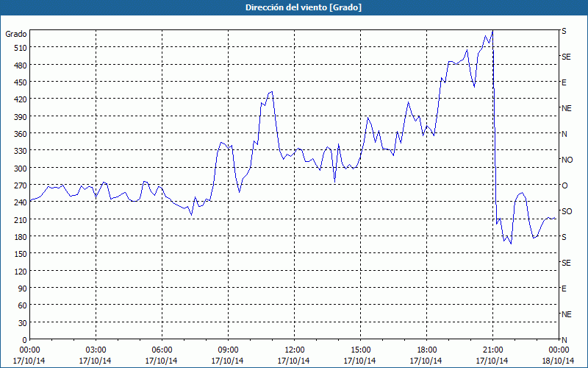Select the 21:00 time label
Viewport: 588px width, 368px height.
[x=492, y=350]
